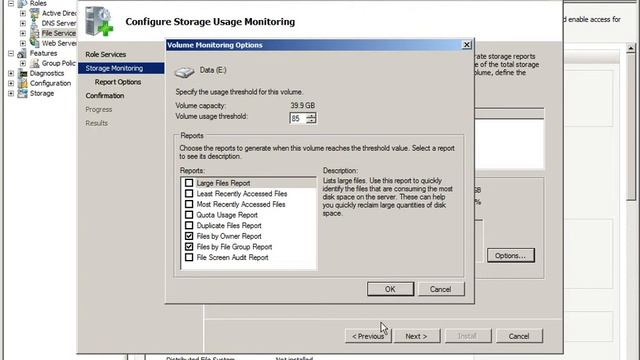
Task: Select Features in the tree
Action: click(43, 53)
